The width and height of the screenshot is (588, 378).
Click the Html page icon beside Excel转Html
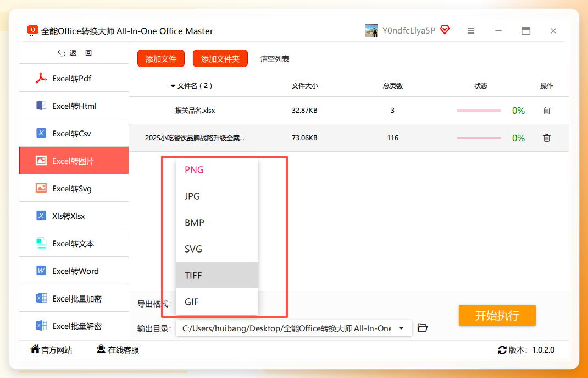pos(41,106)
